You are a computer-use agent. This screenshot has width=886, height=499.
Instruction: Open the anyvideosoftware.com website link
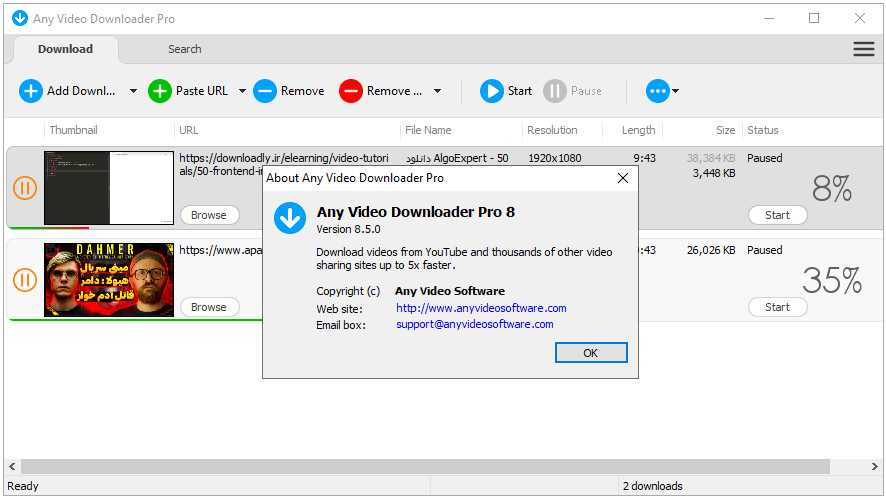click(481, 308)
